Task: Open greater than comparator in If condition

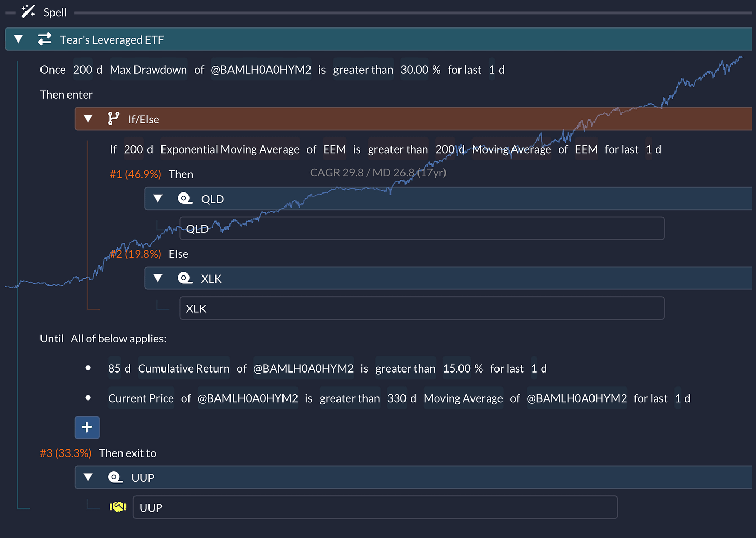Action: [x=398, y=149]
